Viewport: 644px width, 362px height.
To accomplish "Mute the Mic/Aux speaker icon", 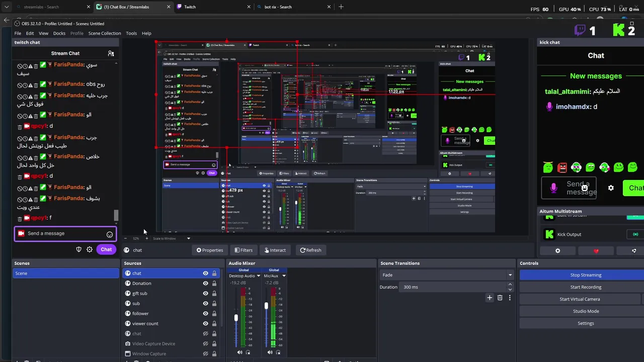I will (x=270, y=352).
